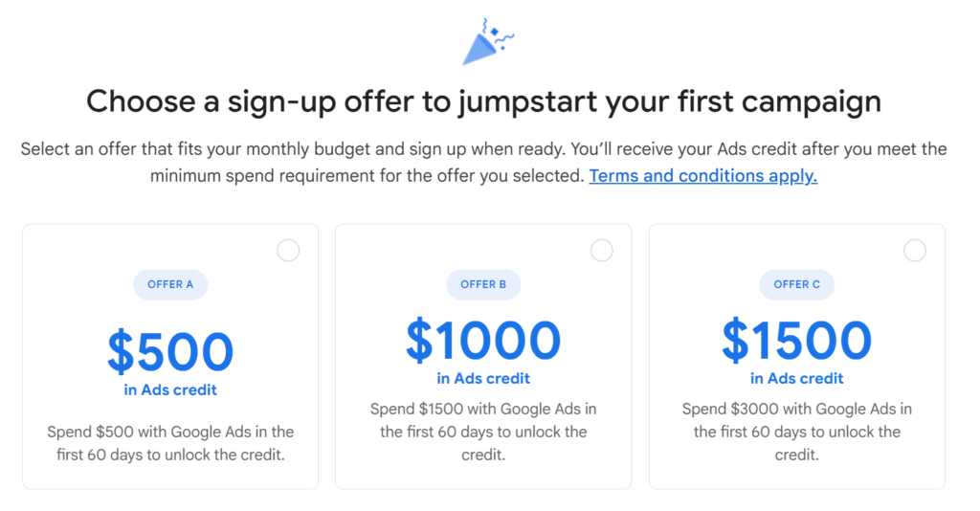This screenshot has height=511, width=980.
Task: Click the "Select an offer that fits" paragraph
Action: click(483, 149)
